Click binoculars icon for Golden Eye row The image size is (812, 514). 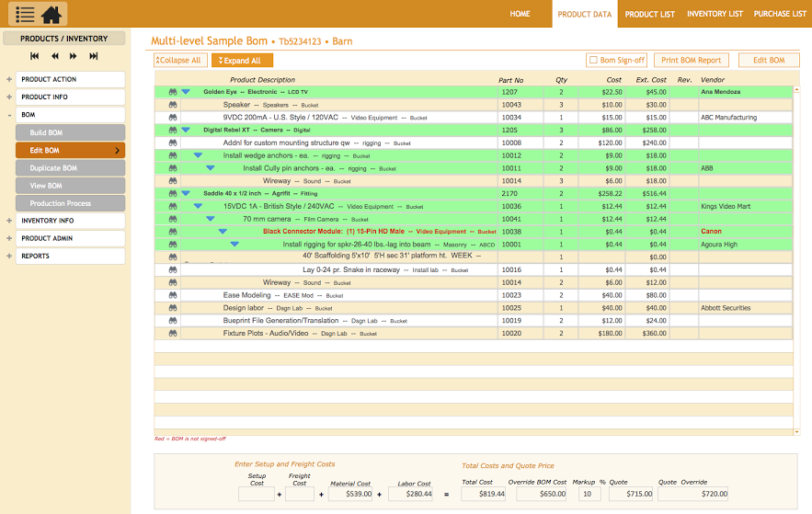pos(173,92)
